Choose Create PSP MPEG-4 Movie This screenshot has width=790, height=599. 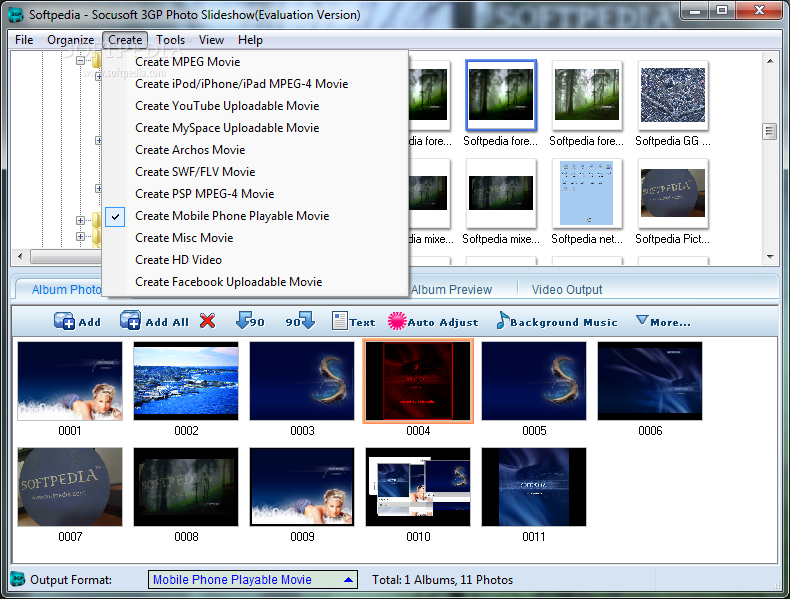[255, 194]
